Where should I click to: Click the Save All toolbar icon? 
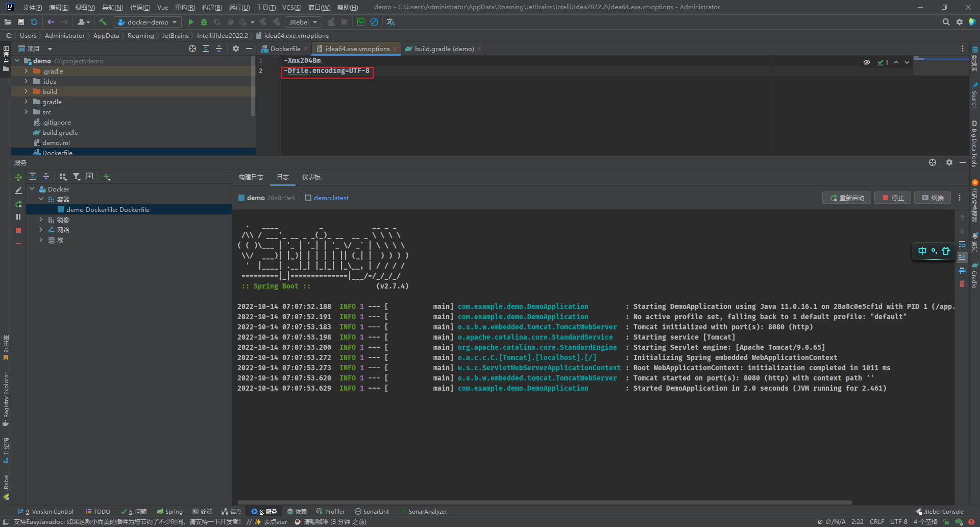(x=21, y=22)
